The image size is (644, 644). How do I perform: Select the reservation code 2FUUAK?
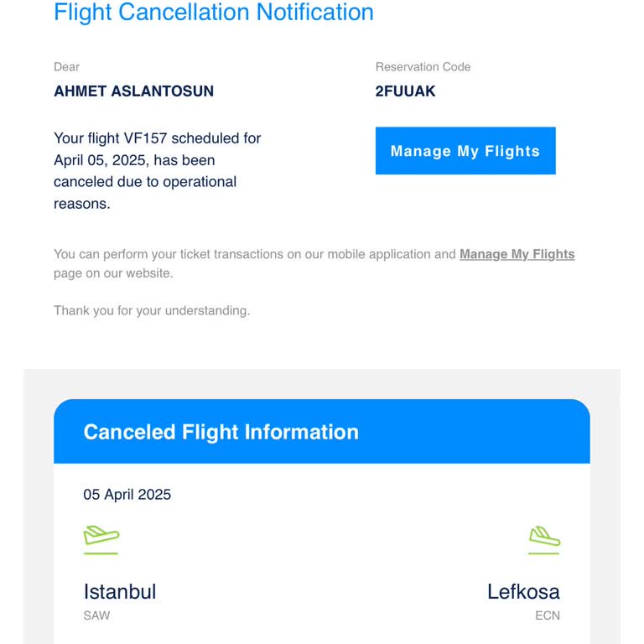coord(405,91)
